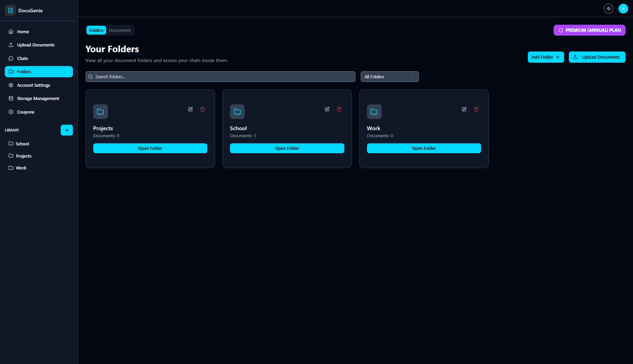This screenshot has height=364, width=633.
Task: Open School folder in Library list
Action: [x=39, y=144]
